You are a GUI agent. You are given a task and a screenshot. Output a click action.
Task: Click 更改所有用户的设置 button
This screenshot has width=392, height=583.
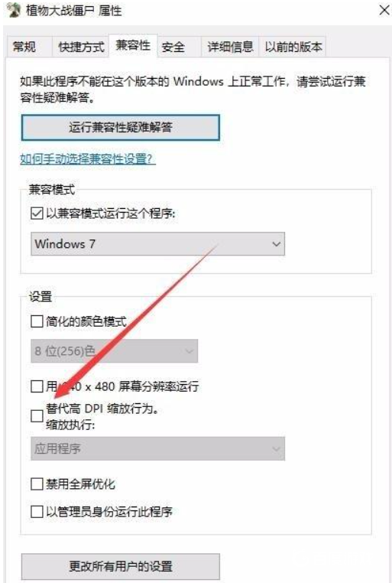[121, 567]
